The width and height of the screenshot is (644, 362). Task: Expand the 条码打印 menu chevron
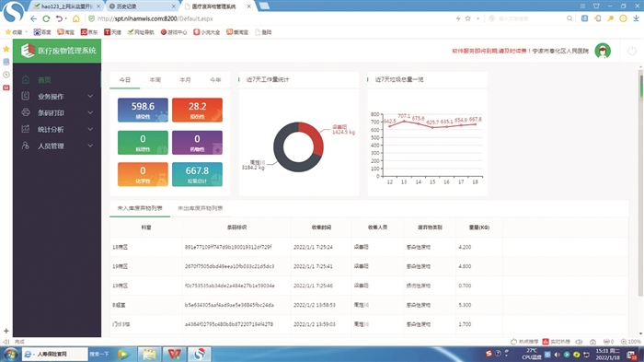click(x=90, y=112)
